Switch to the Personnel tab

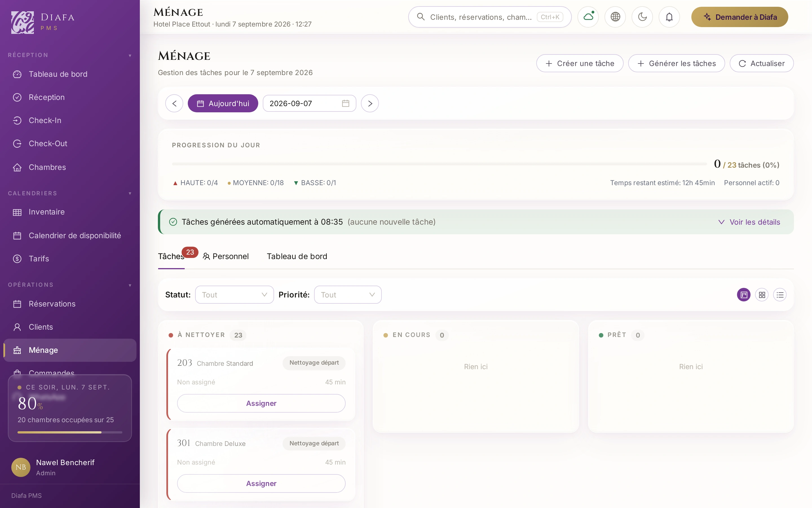(x=226, y=256)
